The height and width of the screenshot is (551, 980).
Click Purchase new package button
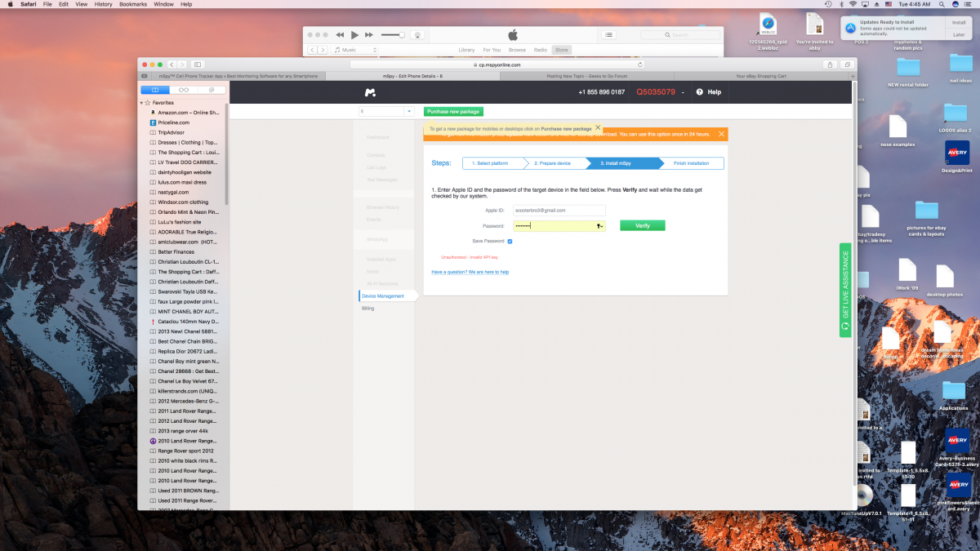click(453, 111)
